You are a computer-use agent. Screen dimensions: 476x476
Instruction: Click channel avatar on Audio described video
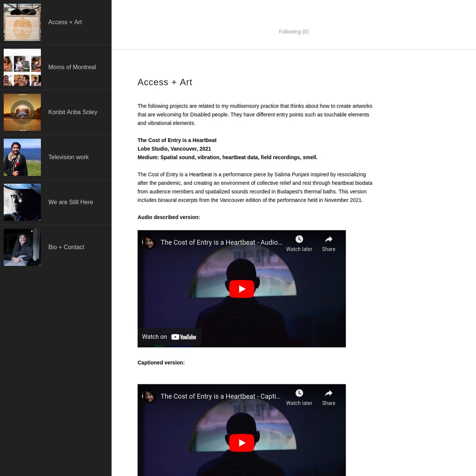149,242
